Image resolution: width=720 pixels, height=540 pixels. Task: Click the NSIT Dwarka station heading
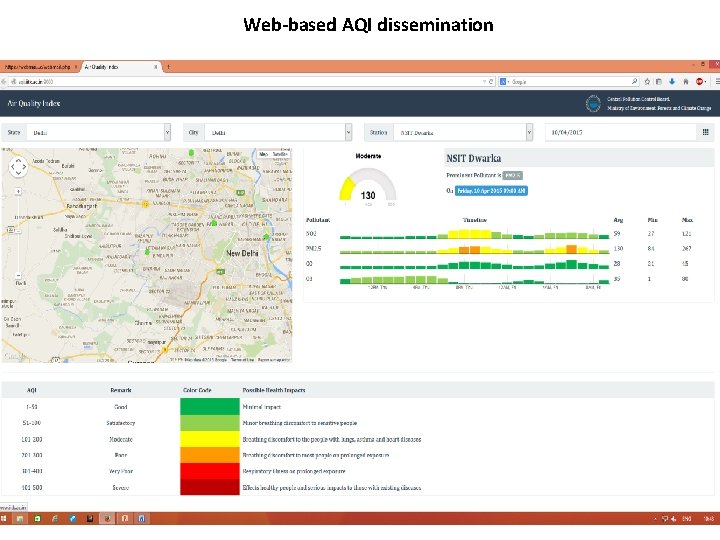[473, 158]
